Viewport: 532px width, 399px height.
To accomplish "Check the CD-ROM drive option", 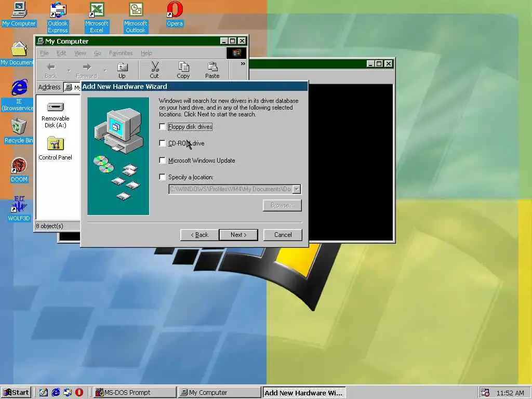I will 163,143.
